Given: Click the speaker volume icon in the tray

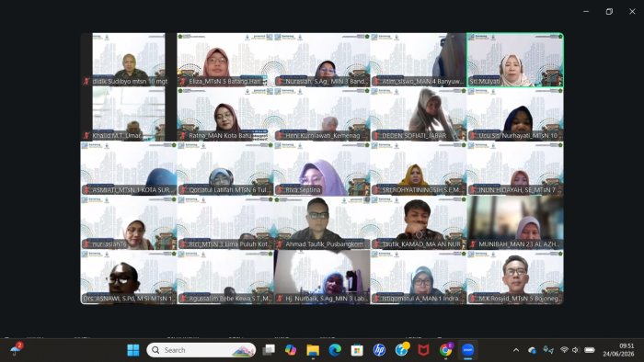Looking at the screenshot, I should [x=575, y=350].
